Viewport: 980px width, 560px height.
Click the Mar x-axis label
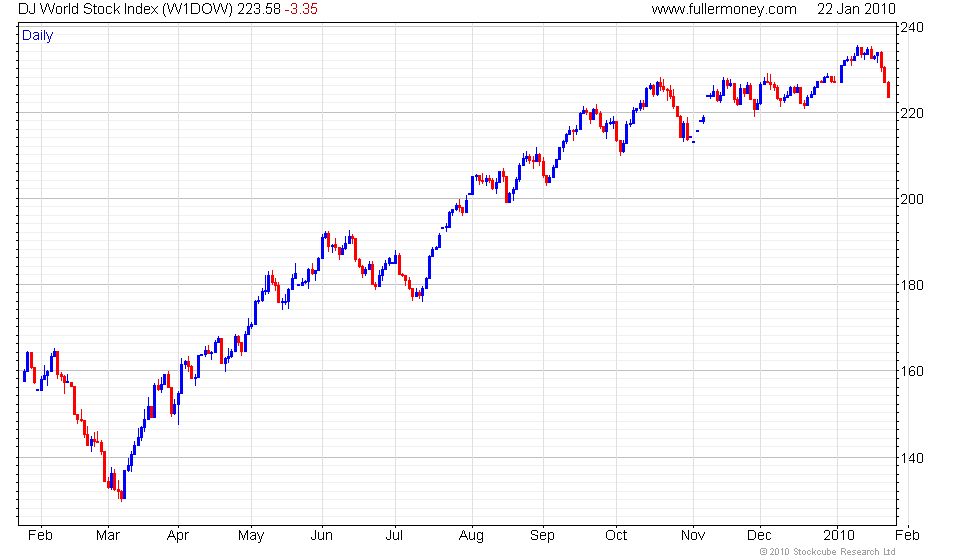coord(108,536)
